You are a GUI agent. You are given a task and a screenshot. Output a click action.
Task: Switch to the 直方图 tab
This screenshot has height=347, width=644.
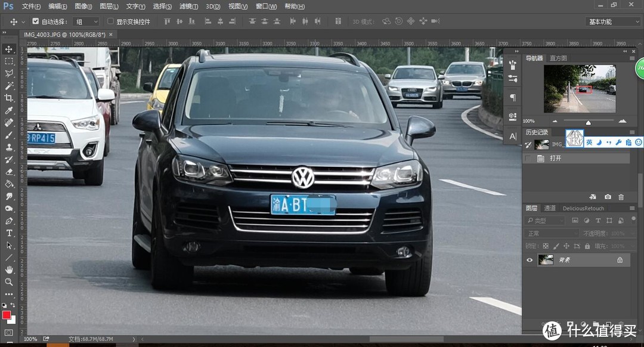click(558, 58)
